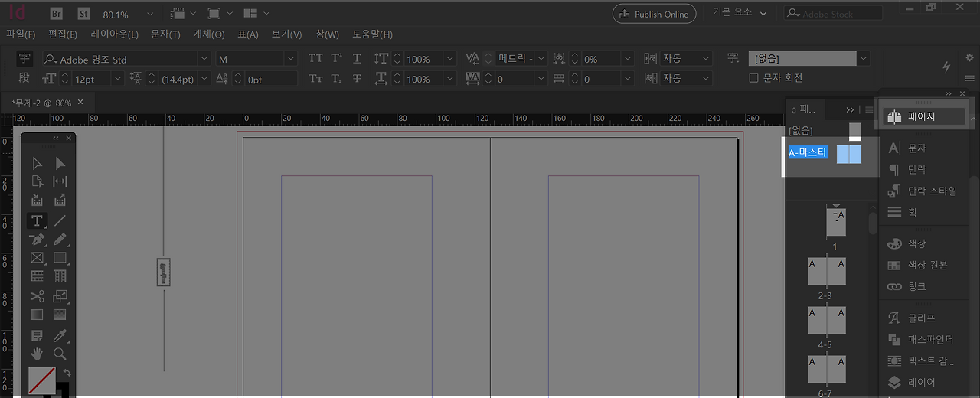Open the font size 12pt dropdown
Screen dimensions: 980x398
tap(117, 79)
